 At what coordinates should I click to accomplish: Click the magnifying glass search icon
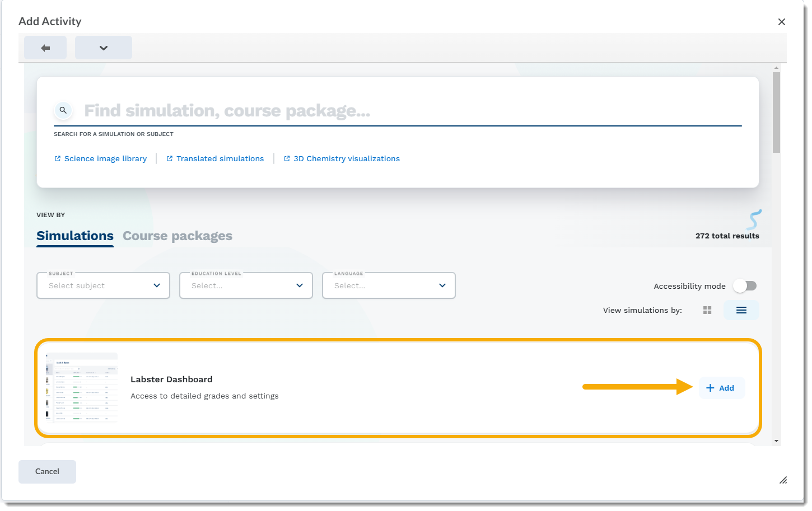(x=63, y=110)
